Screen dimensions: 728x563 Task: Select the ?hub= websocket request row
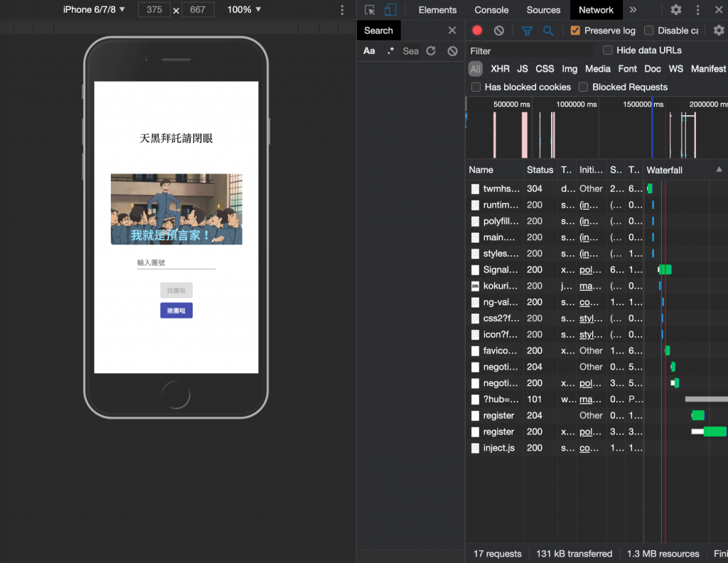596,400
